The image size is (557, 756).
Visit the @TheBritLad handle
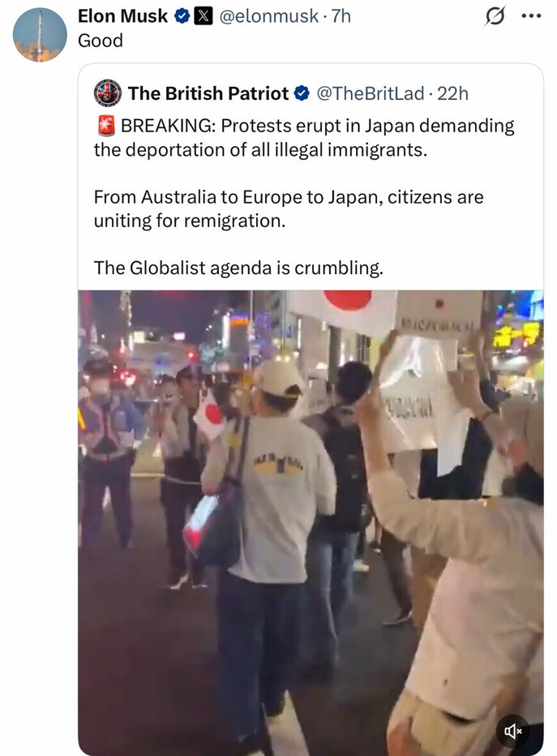click(x=371, y=93)
